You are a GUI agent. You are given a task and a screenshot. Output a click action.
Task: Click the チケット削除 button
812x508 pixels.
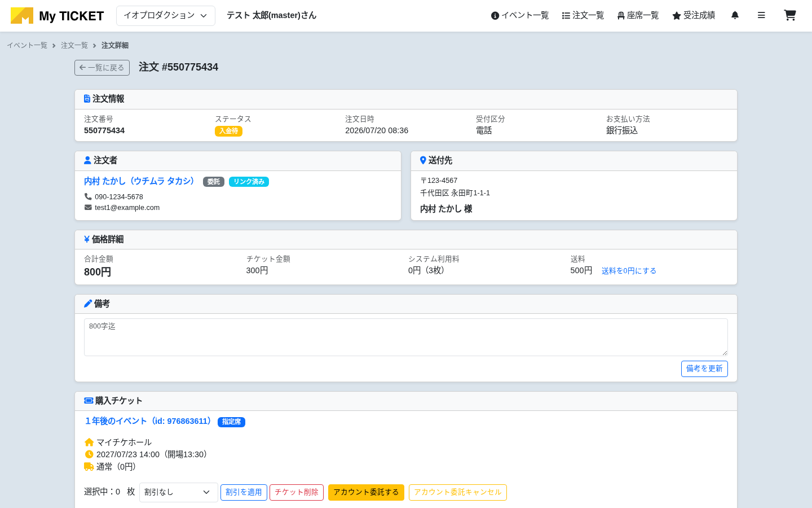coord(297,492)
